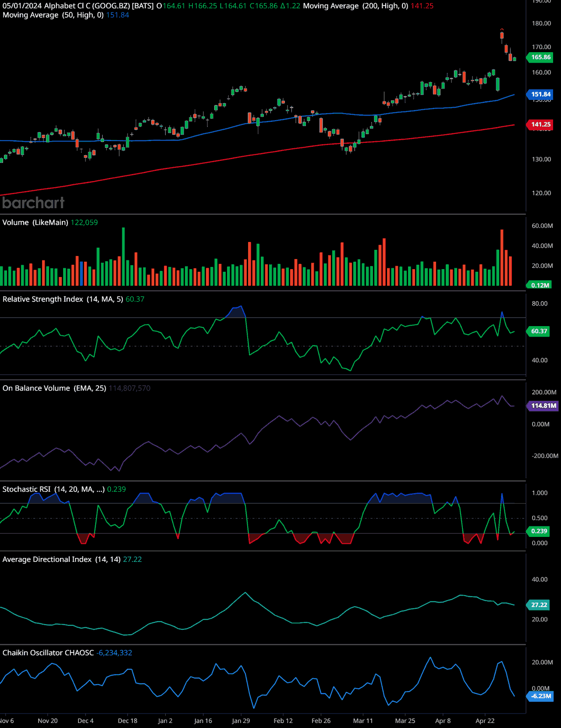Click the 20.00 ADX axis label
561x728 pixels.
coord(540,619)
